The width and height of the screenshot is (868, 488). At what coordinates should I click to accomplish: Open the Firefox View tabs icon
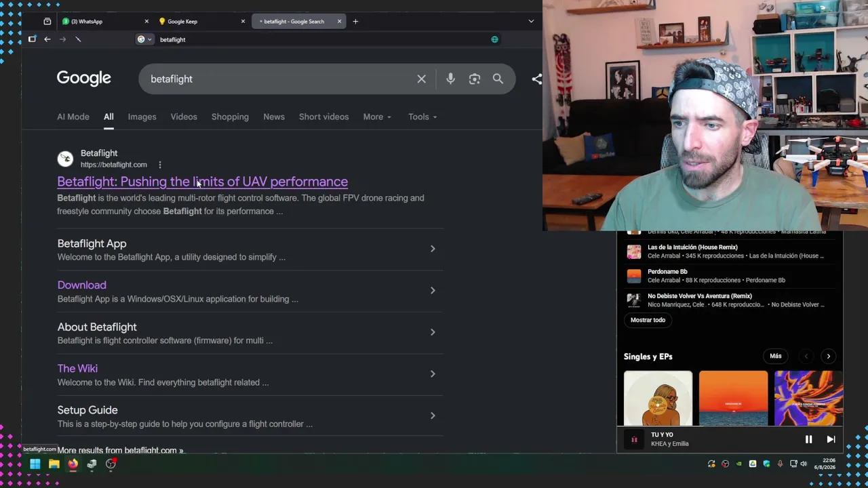pos(47,22)
